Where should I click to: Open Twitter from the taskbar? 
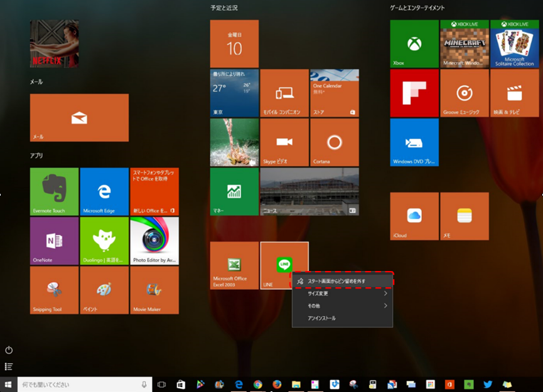click(x=488, y=384)
